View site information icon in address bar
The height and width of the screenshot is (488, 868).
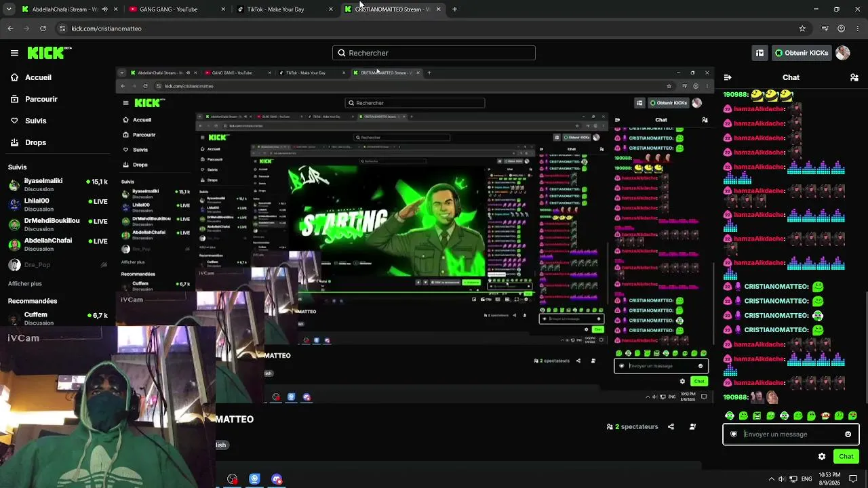pos(62,28)
